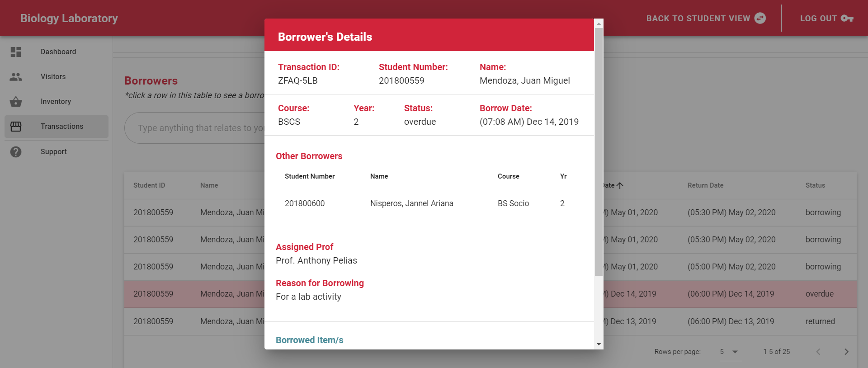Click the Dashboard grid icon

(16, 52)
